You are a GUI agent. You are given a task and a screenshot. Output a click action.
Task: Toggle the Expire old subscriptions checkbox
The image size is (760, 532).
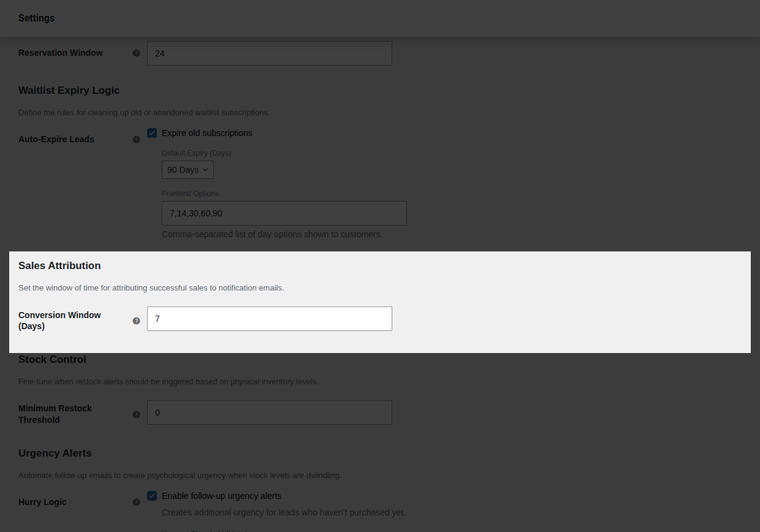[152, 133]
